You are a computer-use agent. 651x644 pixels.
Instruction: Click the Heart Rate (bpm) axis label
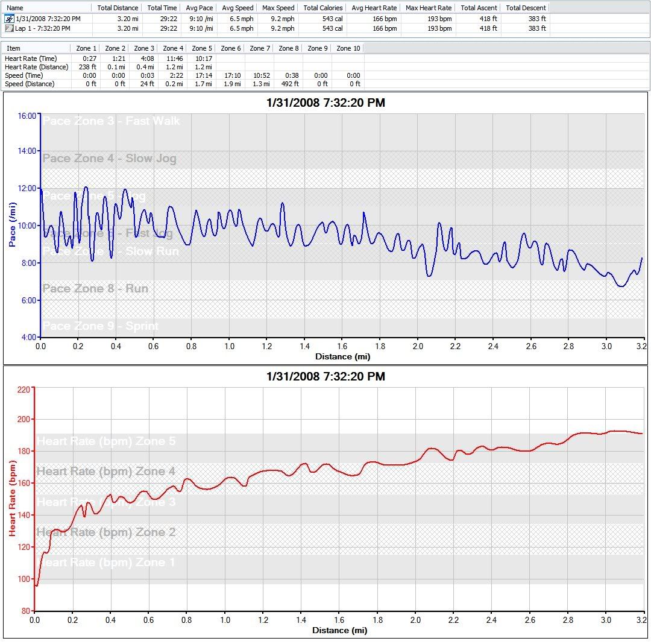12,499
